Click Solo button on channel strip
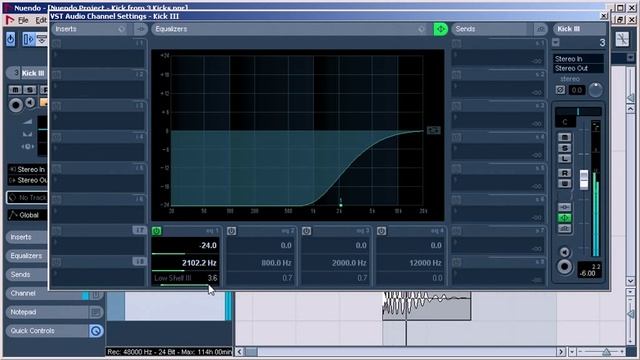The width and height of the screenshot is (640, 360). 564,148
